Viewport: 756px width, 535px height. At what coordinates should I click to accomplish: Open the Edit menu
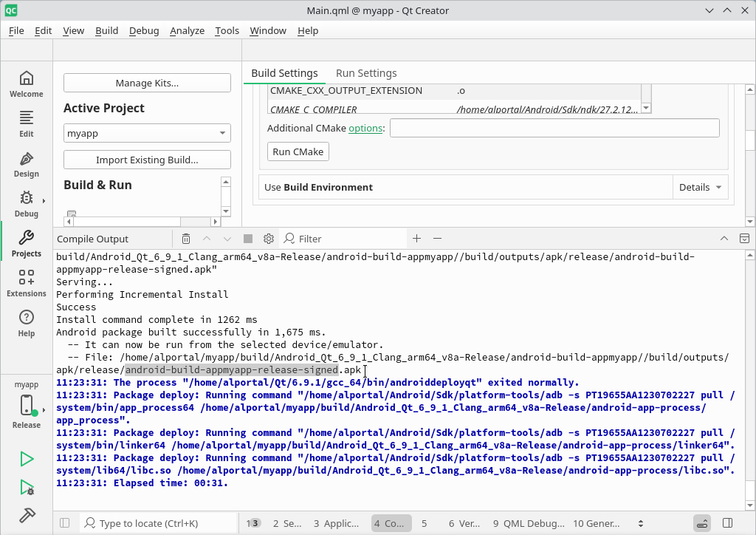(x=43, y=30)
